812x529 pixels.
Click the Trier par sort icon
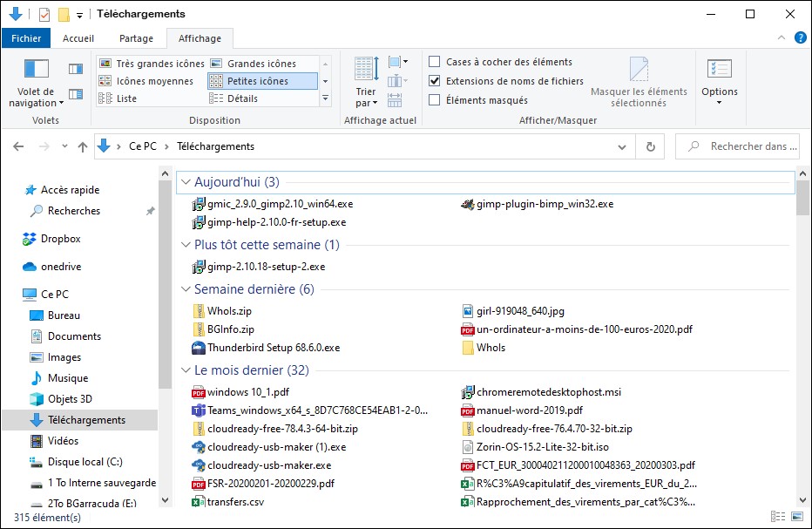click(x=366, y=70)
